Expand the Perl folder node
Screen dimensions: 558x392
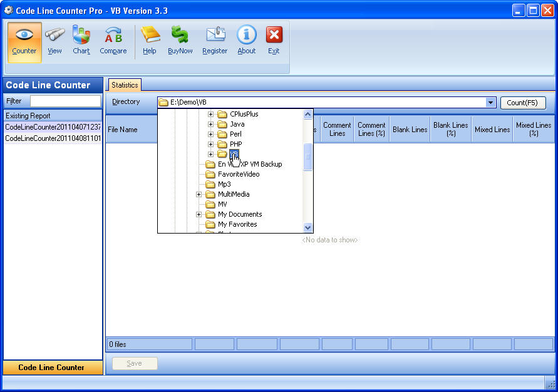210,134
